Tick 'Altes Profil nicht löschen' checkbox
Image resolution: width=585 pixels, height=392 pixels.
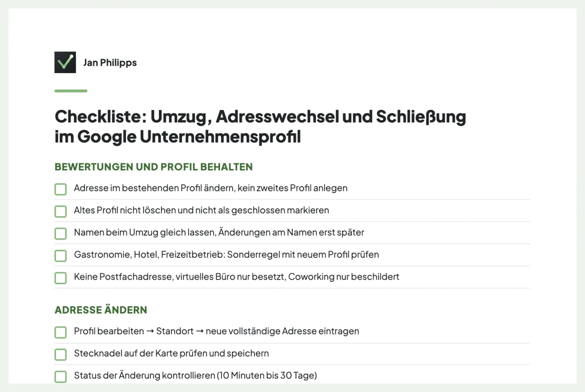click(x=61, y=211)
